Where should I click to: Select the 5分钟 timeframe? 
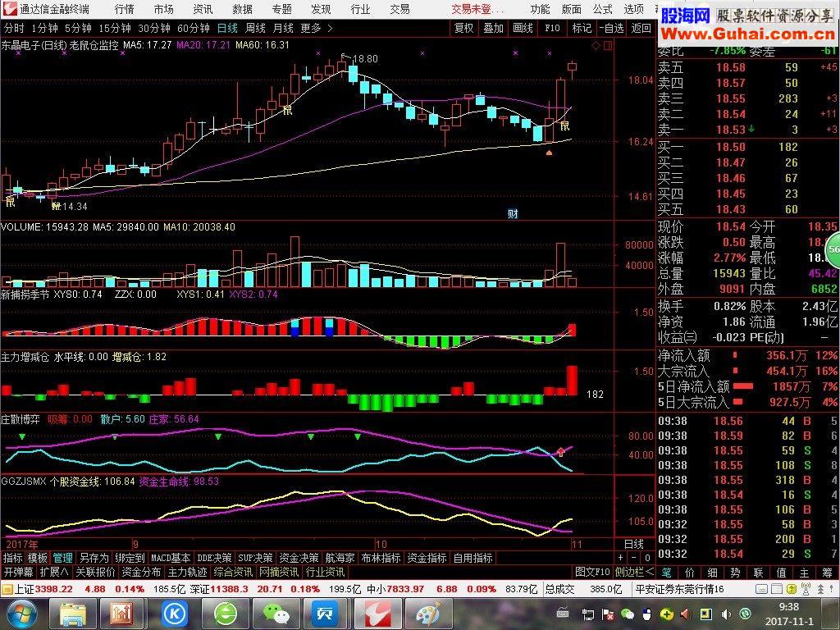tap(78, 28)
